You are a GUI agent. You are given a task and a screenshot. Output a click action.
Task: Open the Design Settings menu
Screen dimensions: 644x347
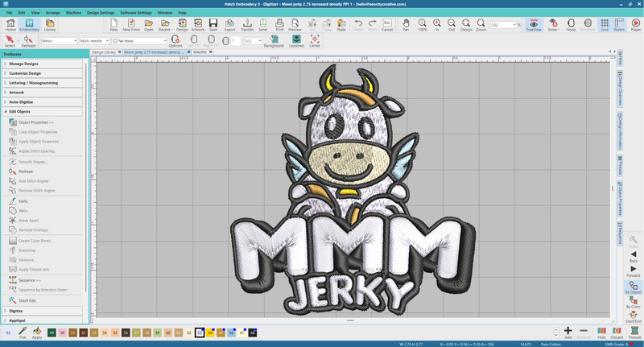(x=101, y=13)
